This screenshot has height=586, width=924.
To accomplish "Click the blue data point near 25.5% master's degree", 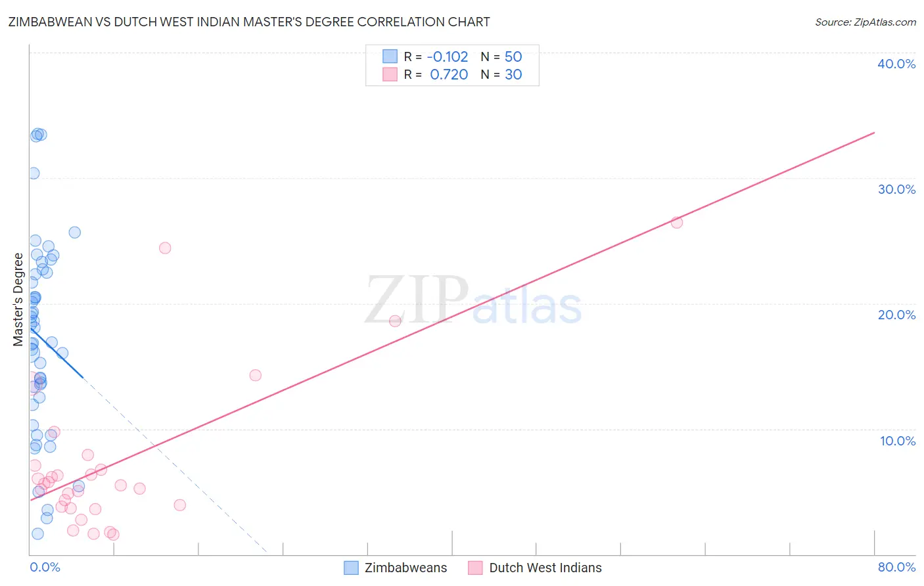I will tap(75, 233).
